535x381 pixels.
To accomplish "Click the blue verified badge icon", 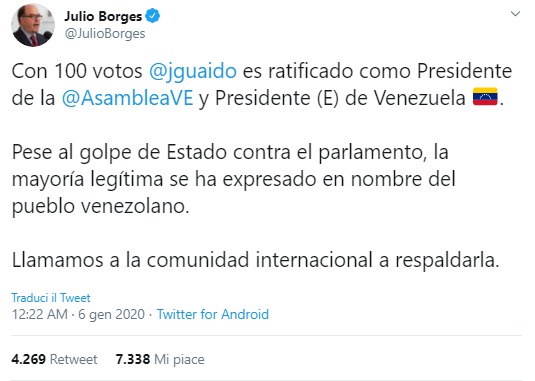I will point(153,16).
